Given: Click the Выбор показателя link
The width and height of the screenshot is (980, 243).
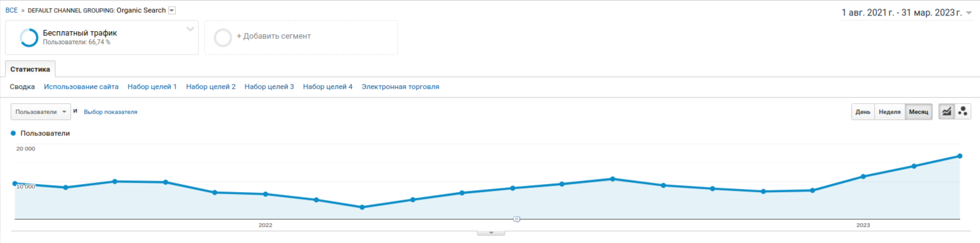Looking at the screenshot, I should tap(110, 112).
